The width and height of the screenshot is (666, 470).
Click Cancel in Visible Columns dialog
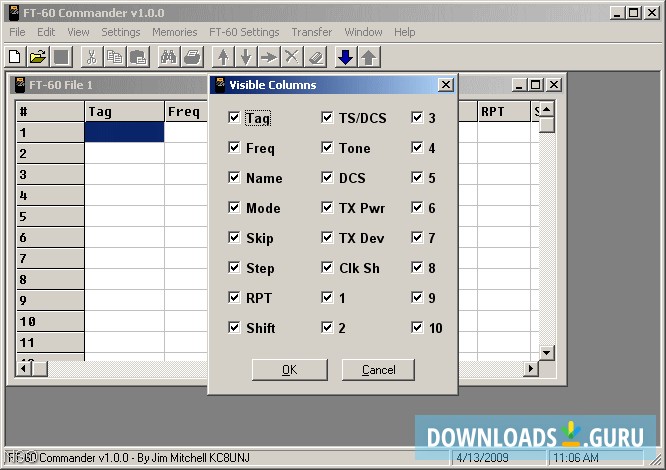378,370
